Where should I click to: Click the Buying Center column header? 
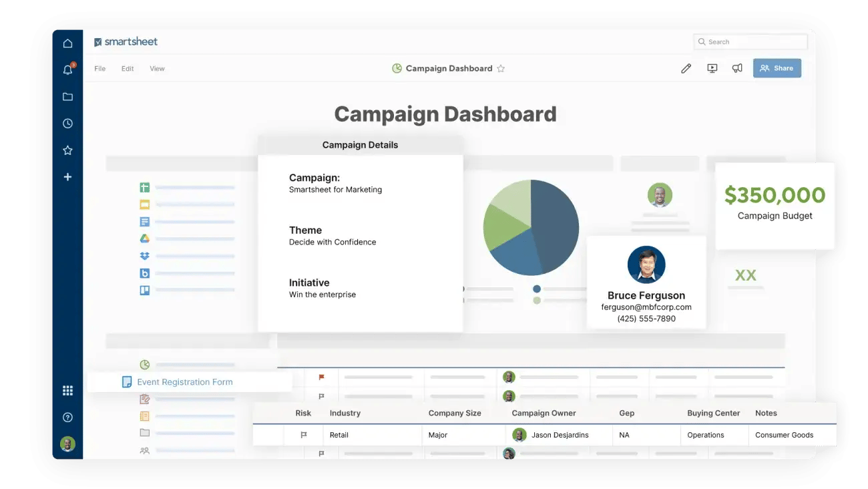[714, 413]
